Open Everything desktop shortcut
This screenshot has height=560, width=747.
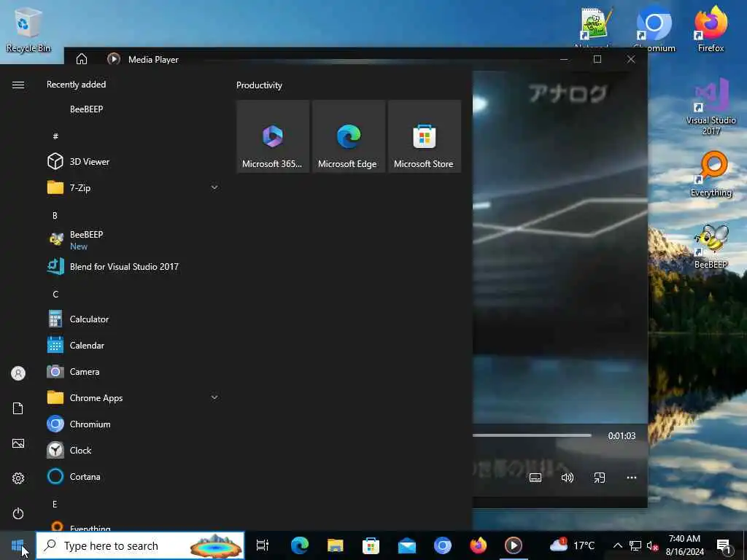pos(711,174)
